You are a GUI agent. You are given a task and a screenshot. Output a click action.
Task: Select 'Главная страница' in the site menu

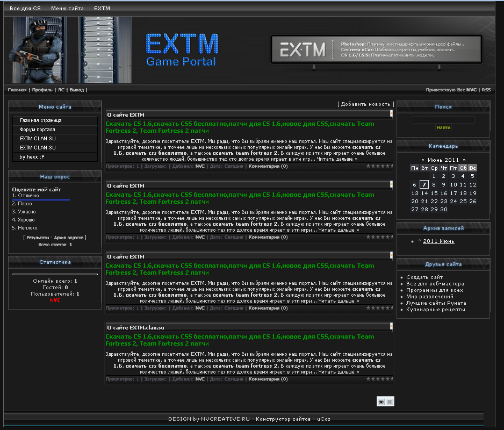55,120
